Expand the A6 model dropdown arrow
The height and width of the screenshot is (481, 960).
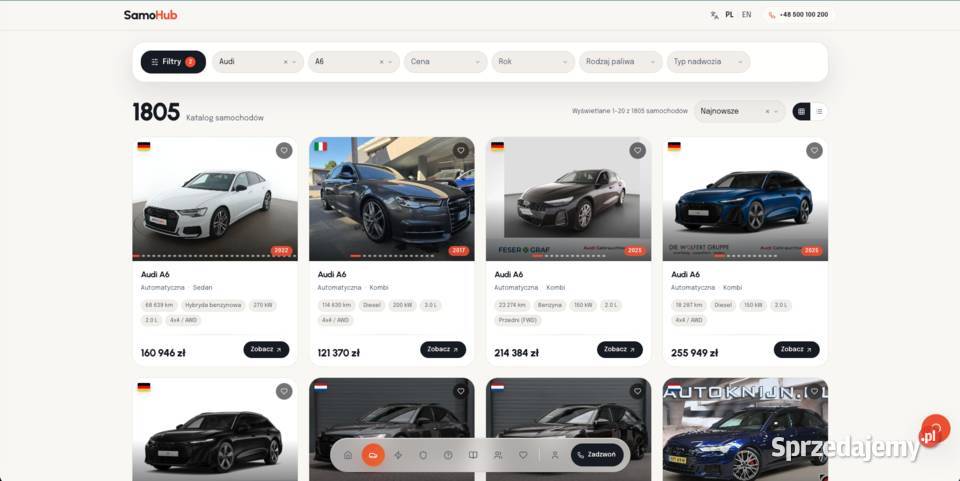click(390, 62)
